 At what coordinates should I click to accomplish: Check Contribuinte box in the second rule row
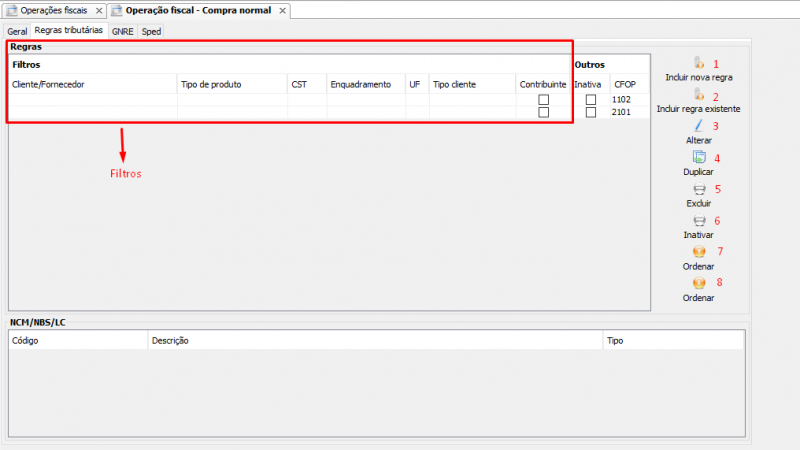pyautogui.click(x=543, y=112)
